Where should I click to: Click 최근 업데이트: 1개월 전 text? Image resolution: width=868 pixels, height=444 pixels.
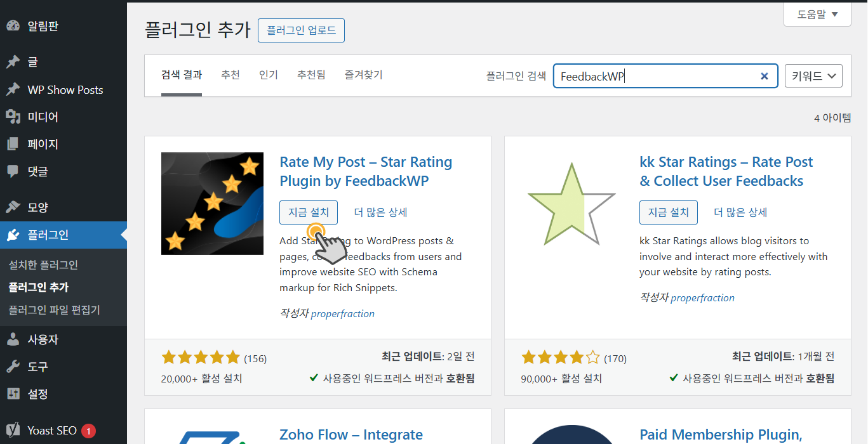pyautogui.click(x=784, y=356)
